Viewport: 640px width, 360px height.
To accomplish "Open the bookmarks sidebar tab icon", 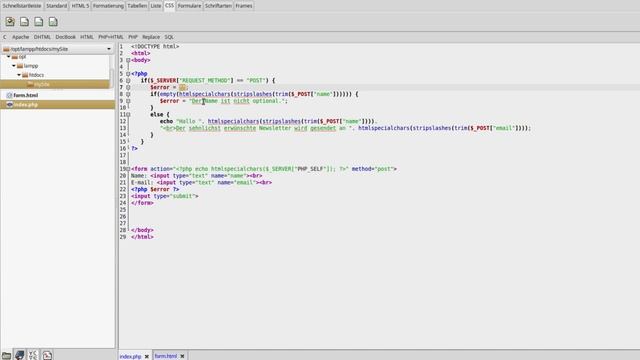I will tap(20, 355).
